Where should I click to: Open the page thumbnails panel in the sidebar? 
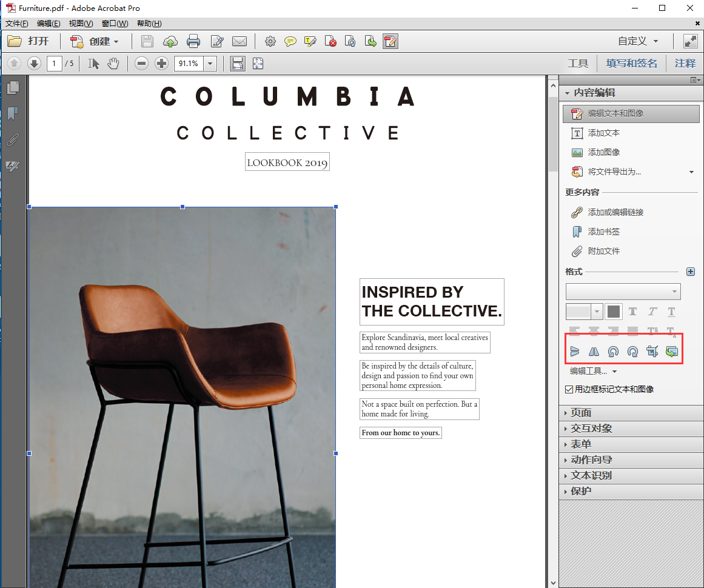pos(13,88)
